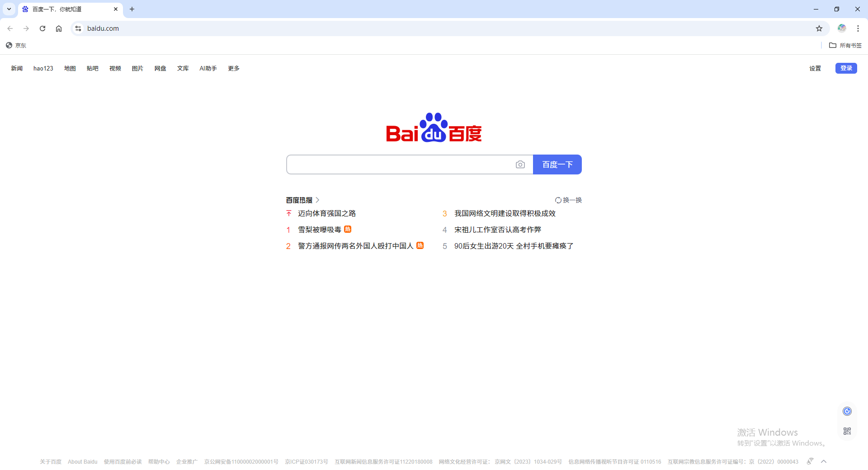This screenshot has width=868, height=470.
Task: Click the camera image search icon
Action: coord(520,164)
